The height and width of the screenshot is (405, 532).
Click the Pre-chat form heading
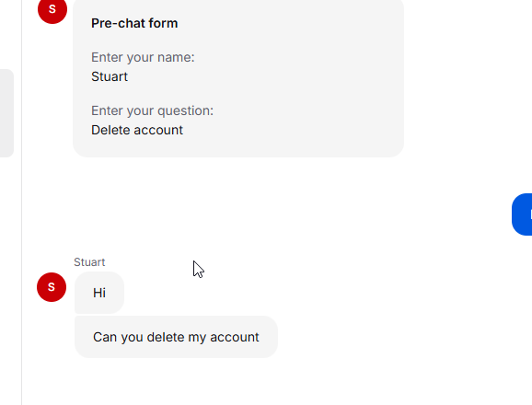134,23
